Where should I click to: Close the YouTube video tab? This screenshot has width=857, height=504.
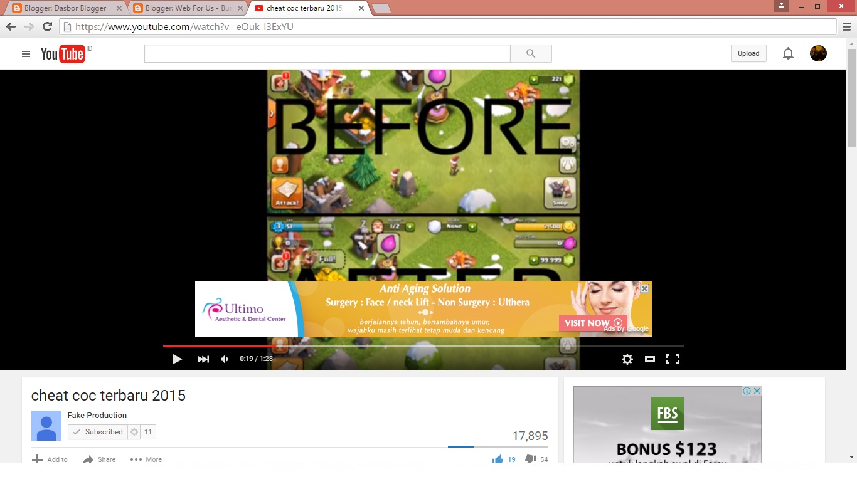361,8
